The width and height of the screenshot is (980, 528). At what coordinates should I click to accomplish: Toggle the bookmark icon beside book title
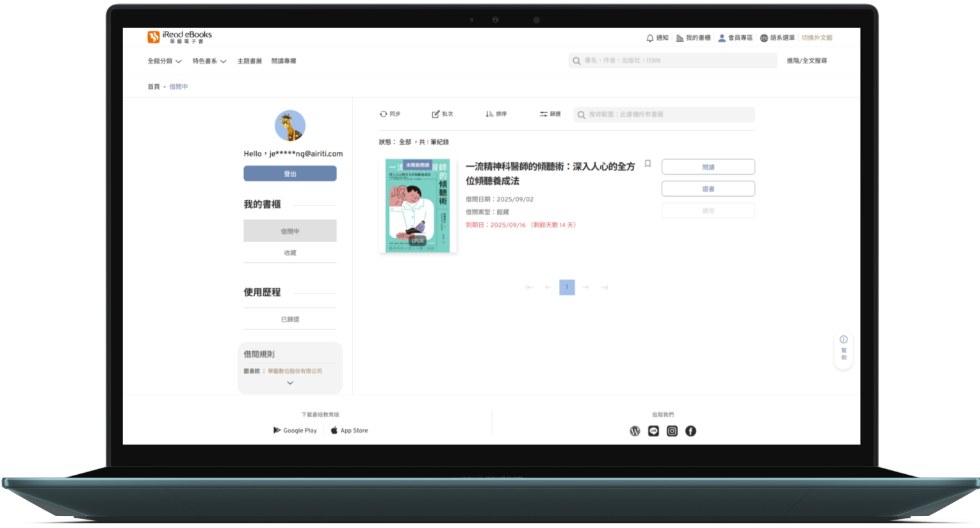point(648,164)
